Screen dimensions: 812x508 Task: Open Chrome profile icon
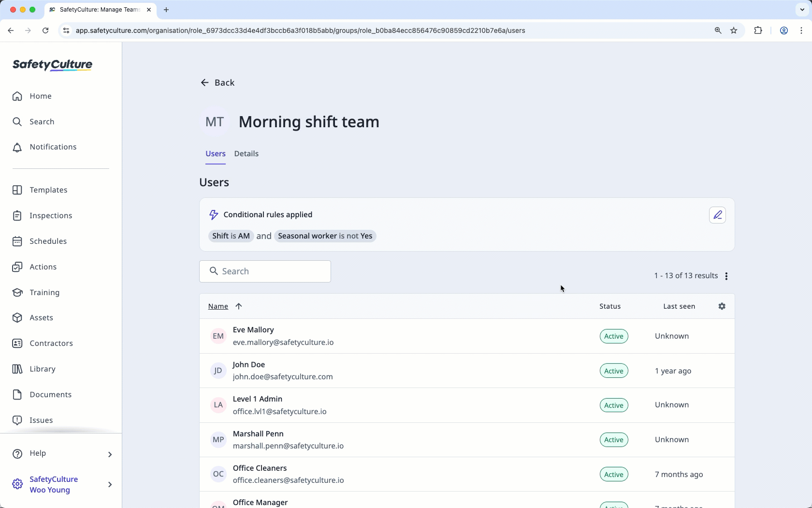click(x=784, y=30)
